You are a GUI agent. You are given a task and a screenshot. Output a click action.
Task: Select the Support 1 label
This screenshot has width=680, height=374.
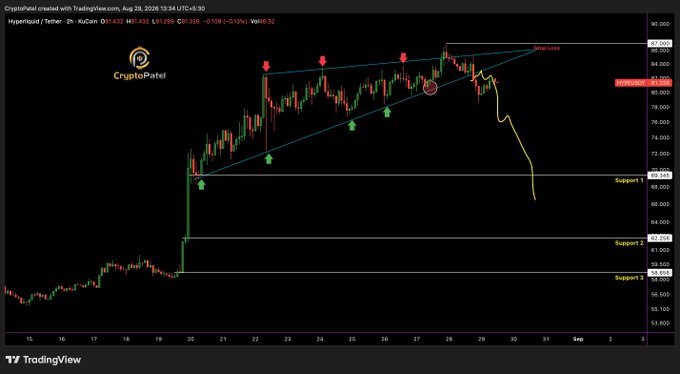(x=629, y=180)
